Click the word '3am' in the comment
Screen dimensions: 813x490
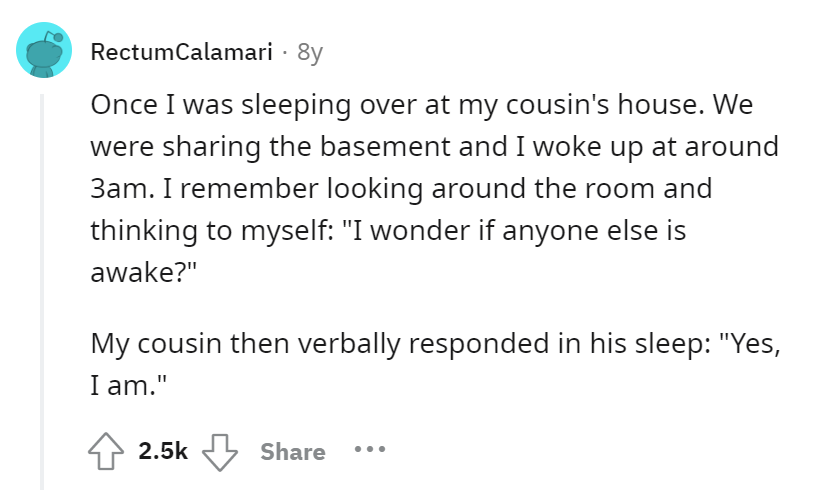click(118, 189)
